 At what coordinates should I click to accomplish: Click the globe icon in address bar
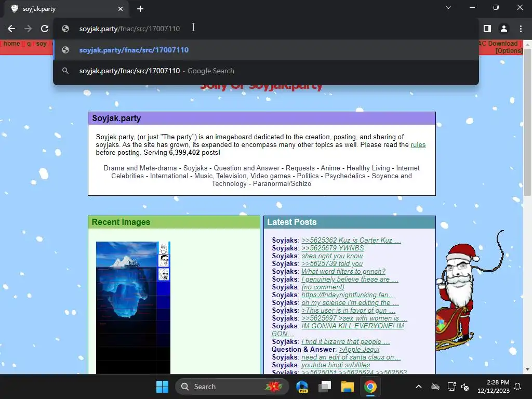[65, 29]
